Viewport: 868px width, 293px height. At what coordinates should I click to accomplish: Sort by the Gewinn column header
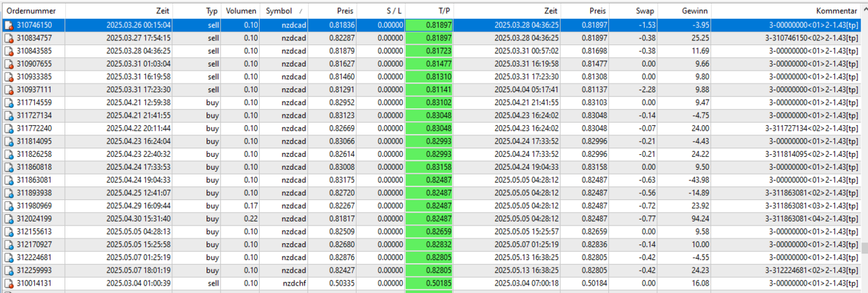(684, 11)
